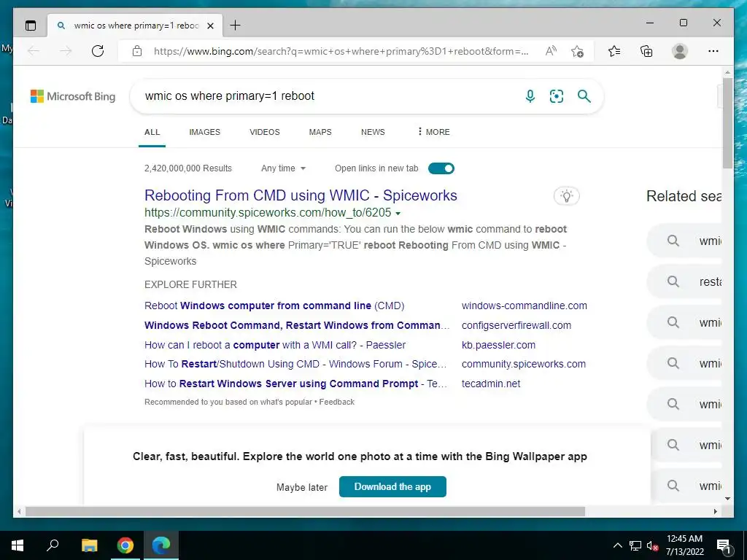The width and height of the screenshot is (747, 560).
Task: Launch File Explorer from taskbar
Action: (x=89, y=545)
